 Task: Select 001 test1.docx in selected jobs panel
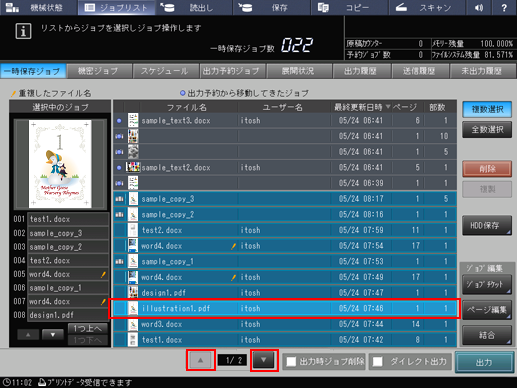tap(68, 219)
